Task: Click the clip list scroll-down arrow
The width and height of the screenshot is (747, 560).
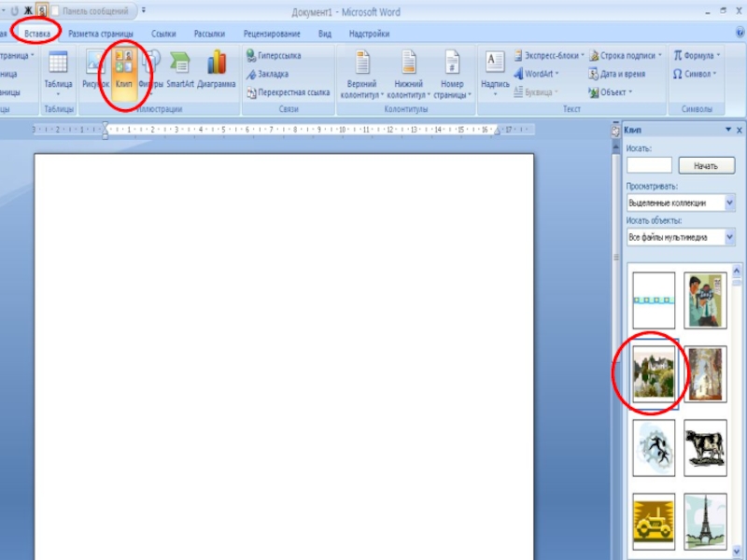Action: coord(737,552)
